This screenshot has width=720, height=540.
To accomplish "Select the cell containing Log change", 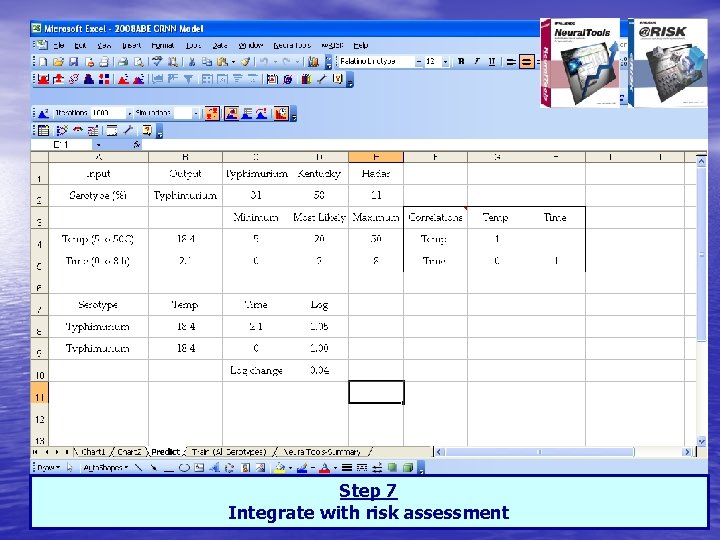I will pos(256,370).
